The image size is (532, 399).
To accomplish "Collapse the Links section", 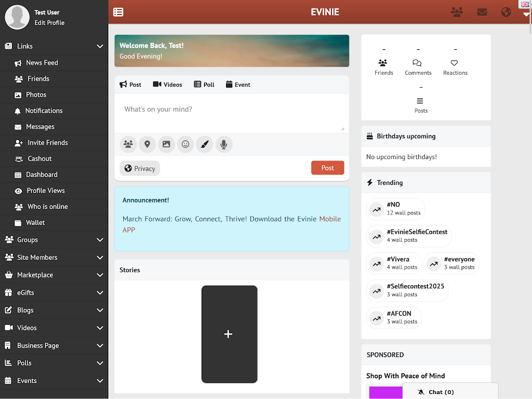I will coord(54,46).
